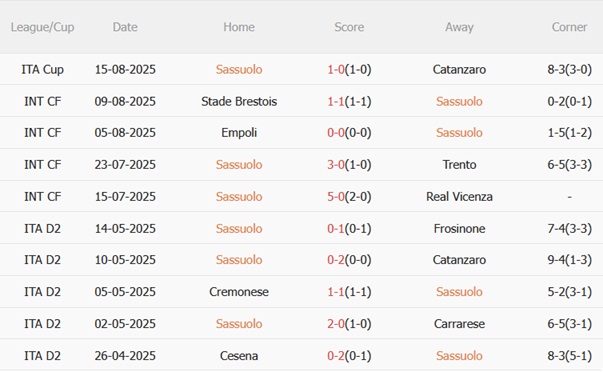Click the Score column header
The height and width of the screenshot is (372, 603).
click(x=349, y=27)
